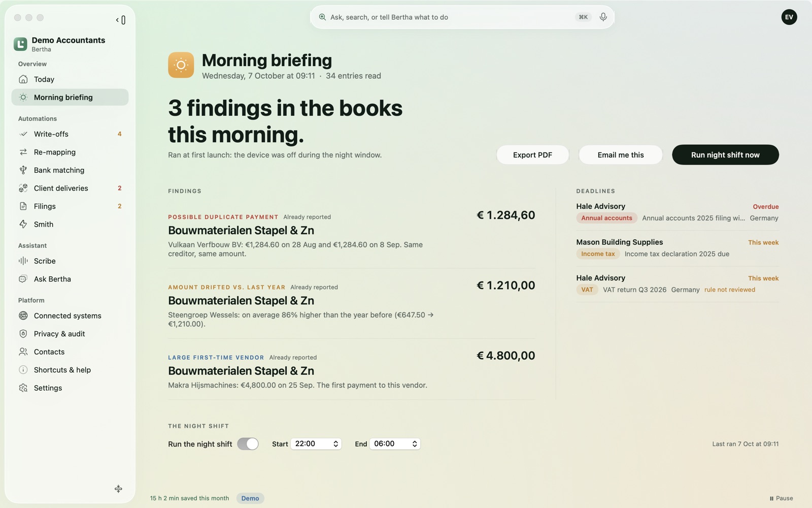
Task: Open the End time 06:00 selector
Action: (395, 444)
